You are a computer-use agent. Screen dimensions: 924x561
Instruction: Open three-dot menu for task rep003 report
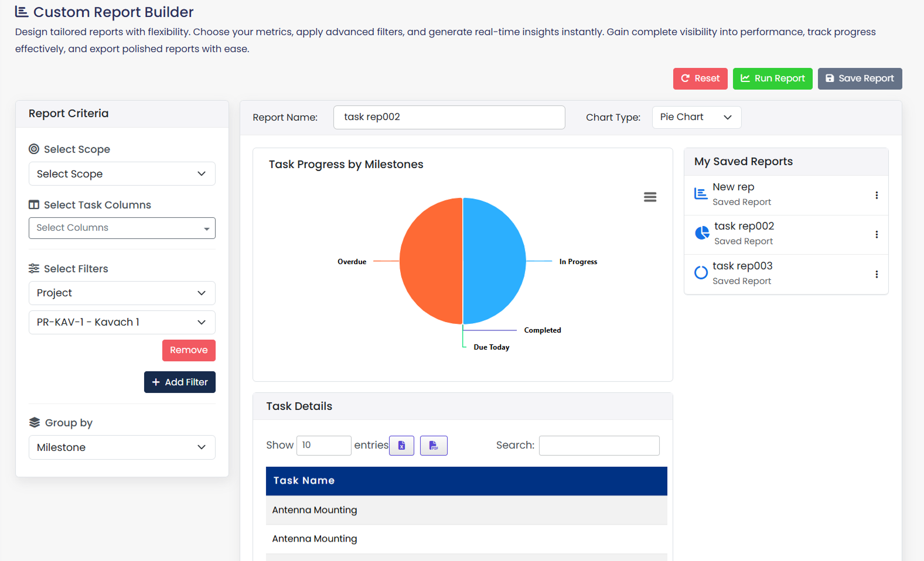point(877,274)
